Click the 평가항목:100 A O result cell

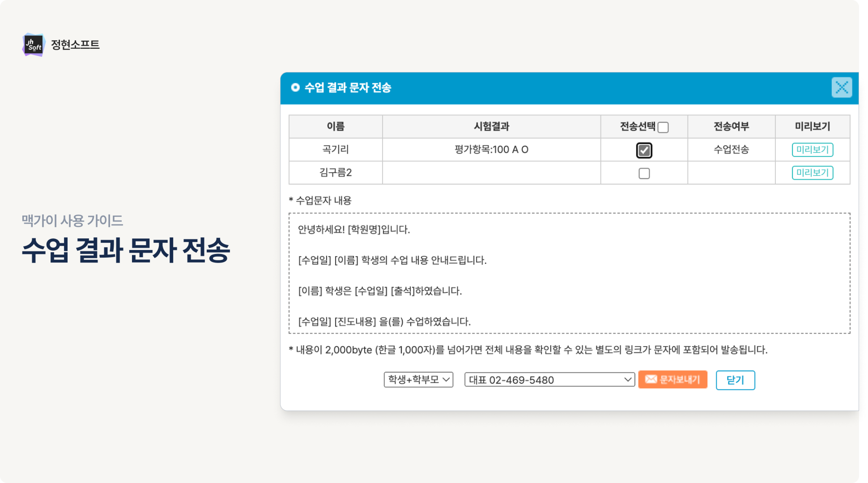pyautogui.click(x=491, y=150)
